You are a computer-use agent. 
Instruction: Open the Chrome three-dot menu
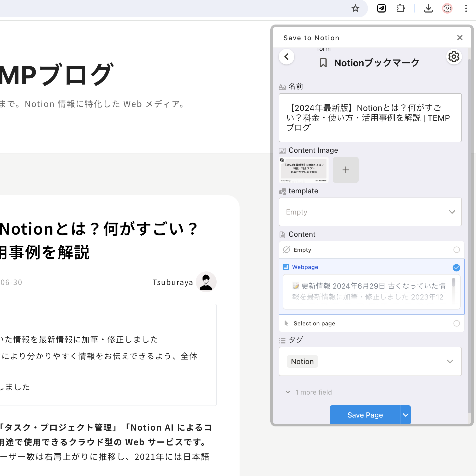(x=466, y=8)
